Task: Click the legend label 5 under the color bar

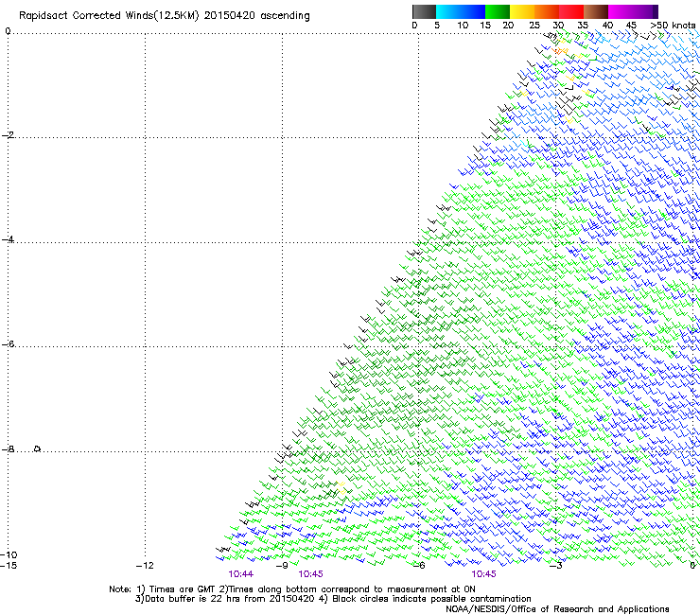Action: (x=437, y=26)
